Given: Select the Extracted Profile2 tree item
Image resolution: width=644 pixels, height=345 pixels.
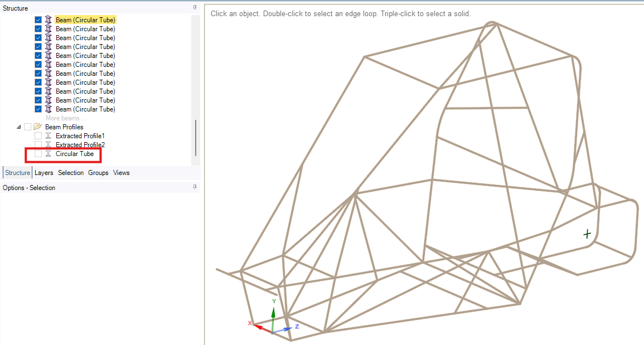Looking at the screenshot, I should tap(80, 145).
